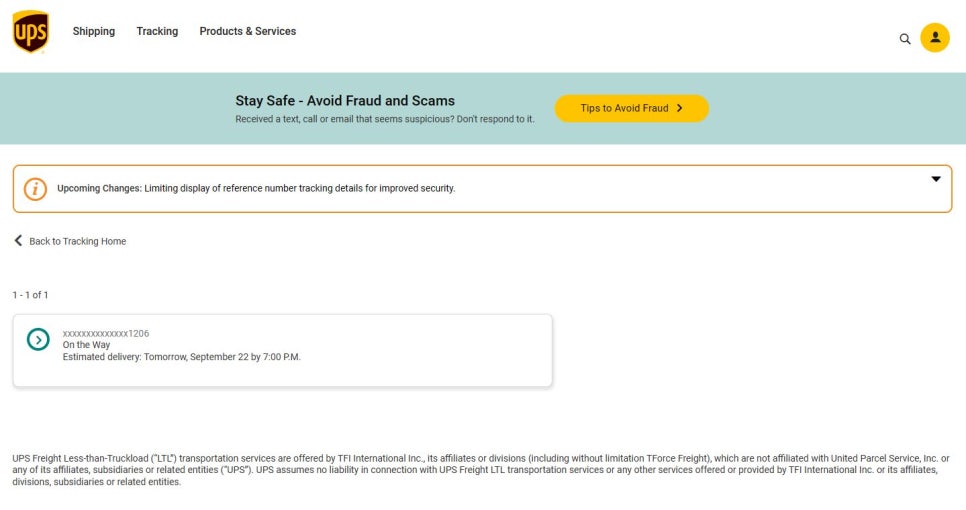Click the back chevron beside Tracking Home
This screenshot has height=510, width=966.
pos(18,240)
